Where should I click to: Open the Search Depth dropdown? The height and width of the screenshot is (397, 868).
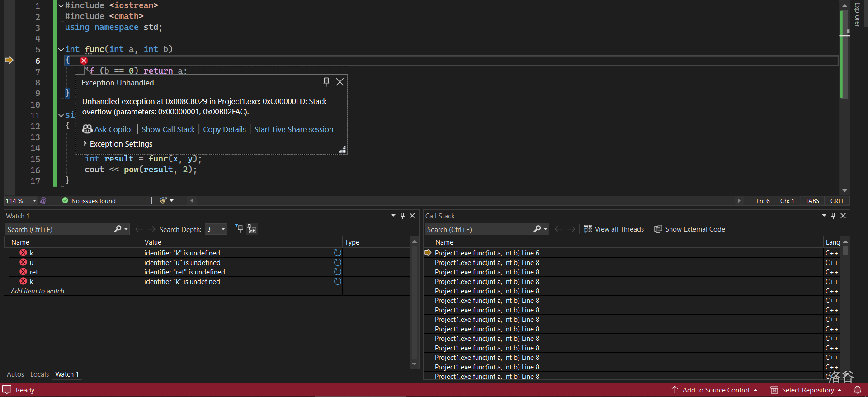[x=223, y=230]
